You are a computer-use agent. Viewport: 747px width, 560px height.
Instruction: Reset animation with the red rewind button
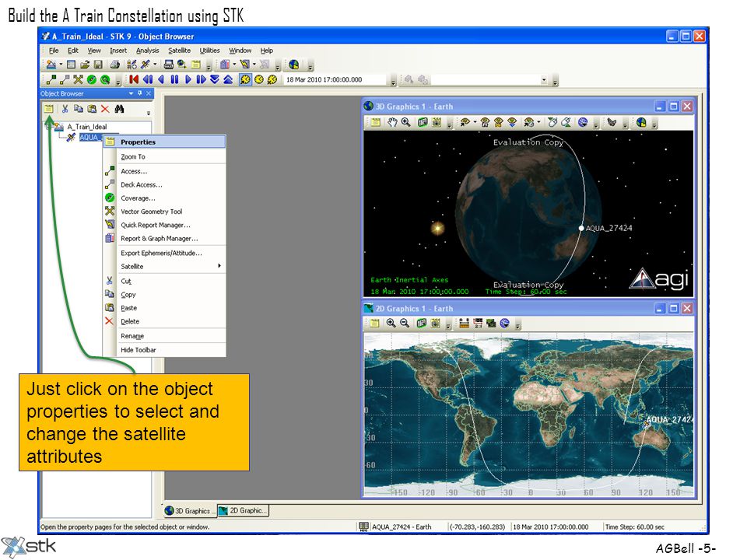coord(134,79)
